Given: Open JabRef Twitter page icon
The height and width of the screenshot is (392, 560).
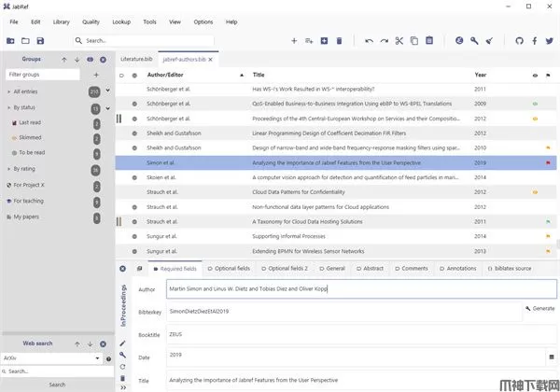Looking at the screenshot, I should [550, 41].
